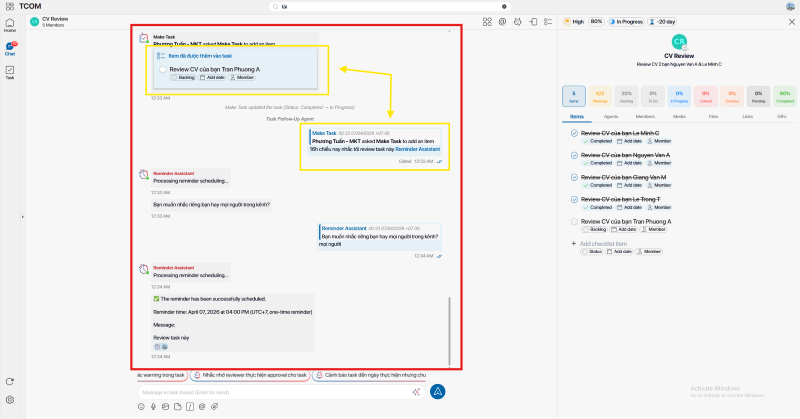
Task: Click the mention icon in chat header
Action: [x=503, y=22]
